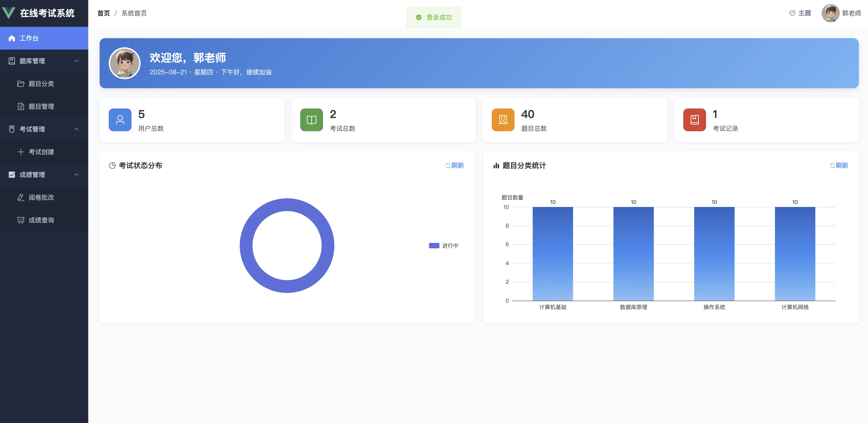
Task: Refresh the 题目分类统计 chart
Action: point(839,165)
